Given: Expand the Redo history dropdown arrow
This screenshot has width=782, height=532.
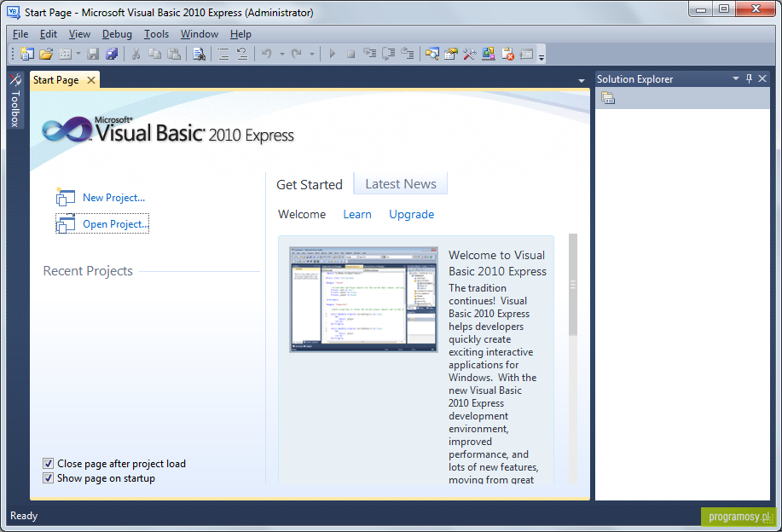Looking at the screenshot, I should [x=312, y=54].
